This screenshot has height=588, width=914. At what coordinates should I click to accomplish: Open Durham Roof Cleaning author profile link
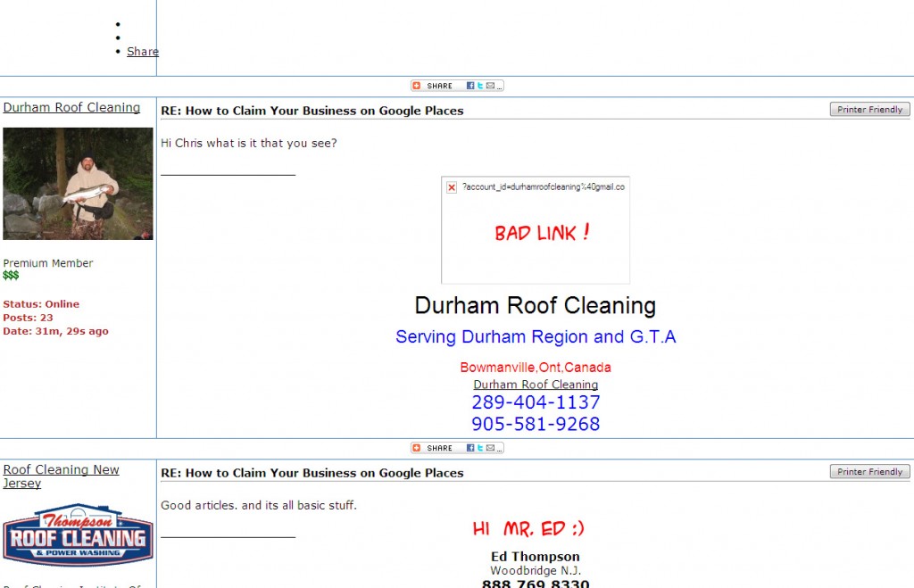click(x=71, y=108)
